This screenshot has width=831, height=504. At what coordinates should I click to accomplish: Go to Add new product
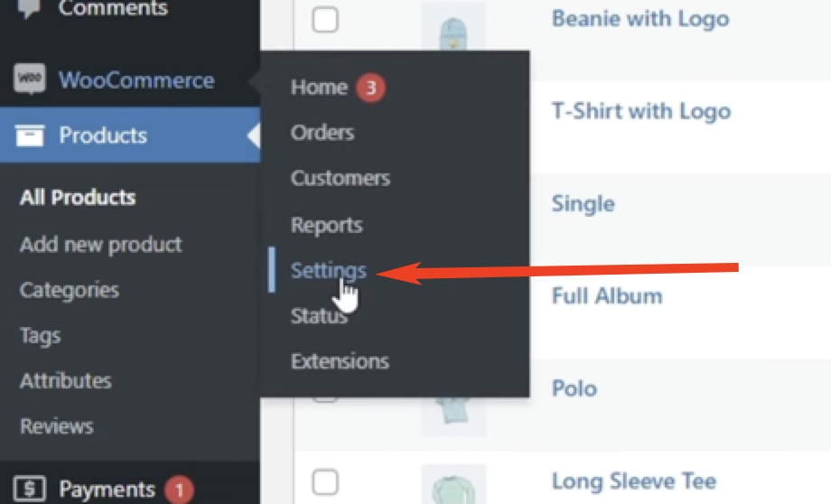100,244
